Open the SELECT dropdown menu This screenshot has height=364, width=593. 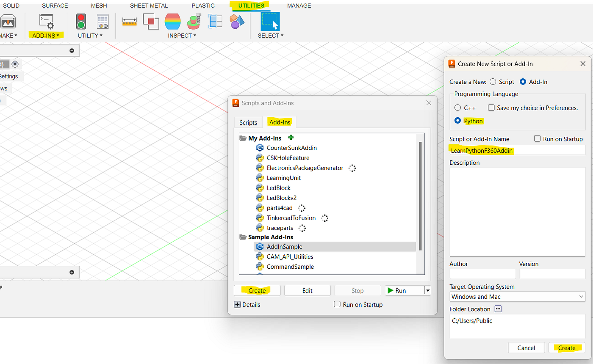coord(271,36)
